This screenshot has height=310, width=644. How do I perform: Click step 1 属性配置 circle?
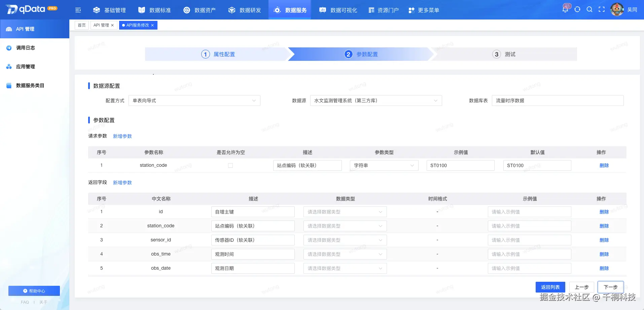(205, 54)
